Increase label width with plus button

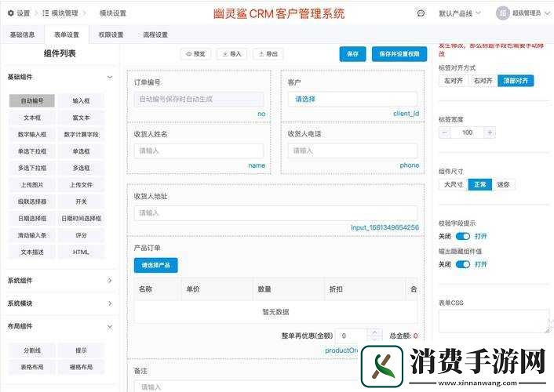[x=490, y=132]
